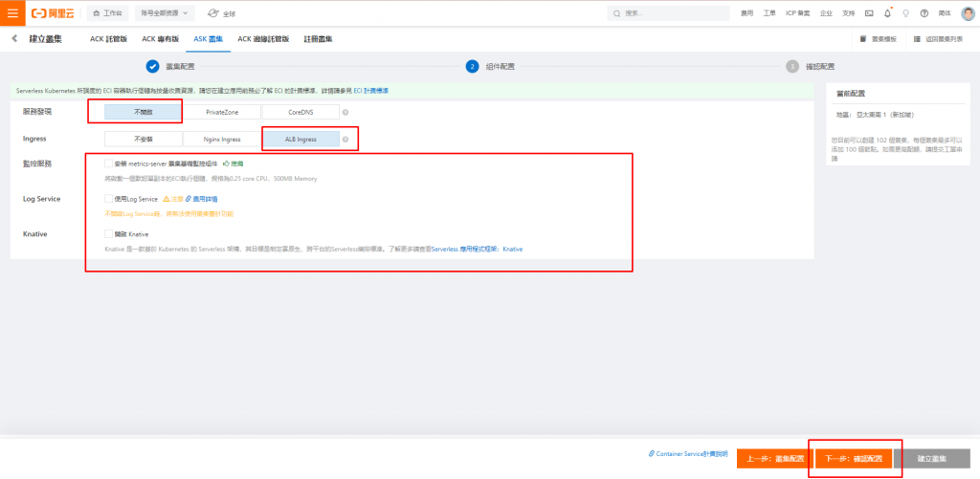Image resolution: width=980 pixels, height=479 pixels.
Task: Open the ICP 备案 menu item
Action: (x=797, y=13)
